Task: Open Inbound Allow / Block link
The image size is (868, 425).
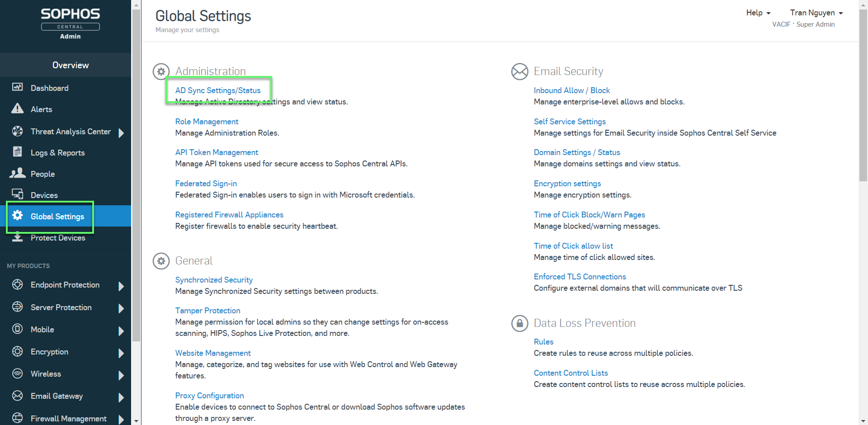Action: pyautogui.click(x=572, y=90)
